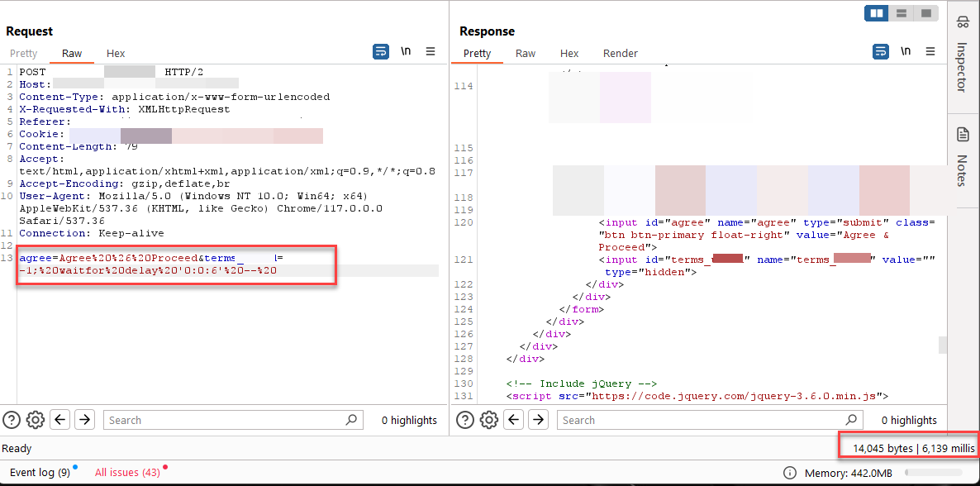Click the X-Requested-With header line
This screenshot has height=486, width=980.
[125, 109]
